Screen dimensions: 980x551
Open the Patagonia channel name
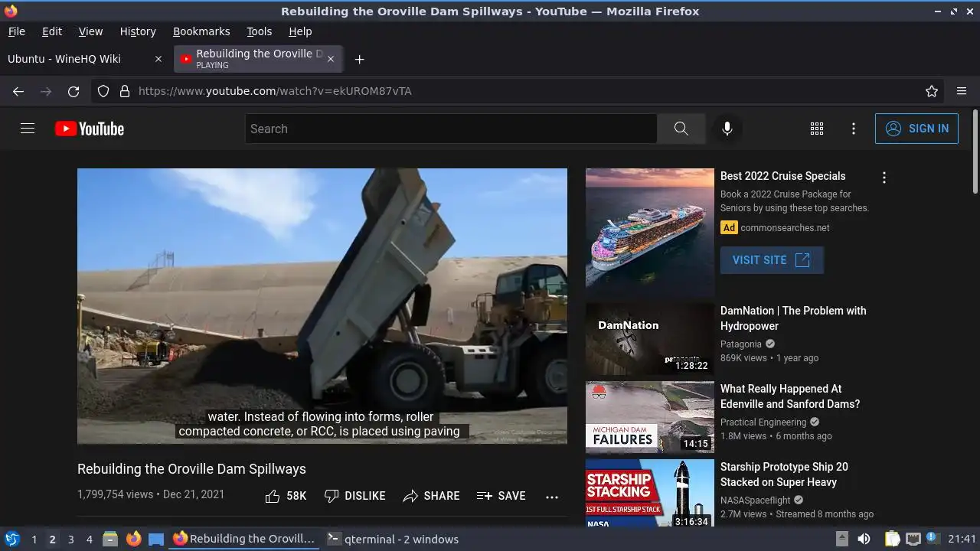[x=741, y=344]
